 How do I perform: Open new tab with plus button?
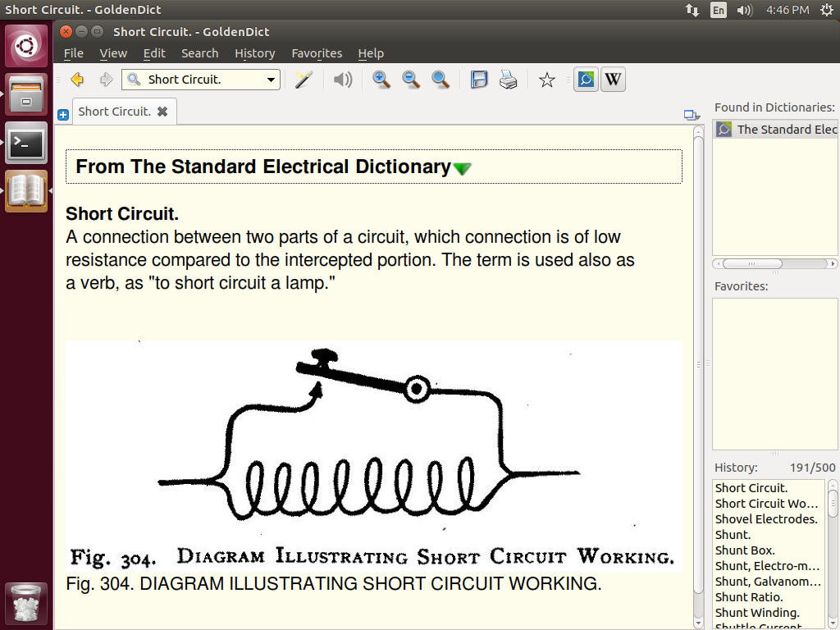[x=63, y=116]
